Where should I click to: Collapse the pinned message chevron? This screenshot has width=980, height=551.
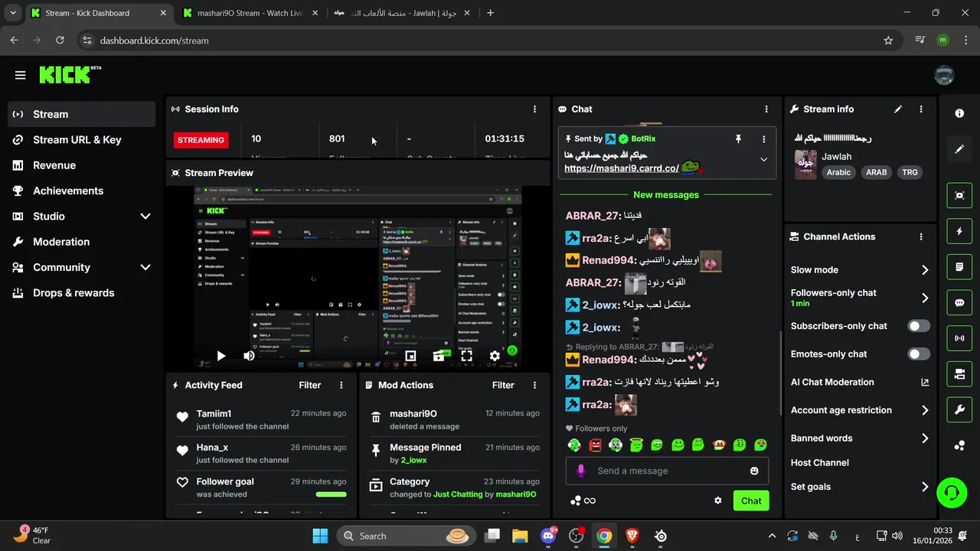763,160
